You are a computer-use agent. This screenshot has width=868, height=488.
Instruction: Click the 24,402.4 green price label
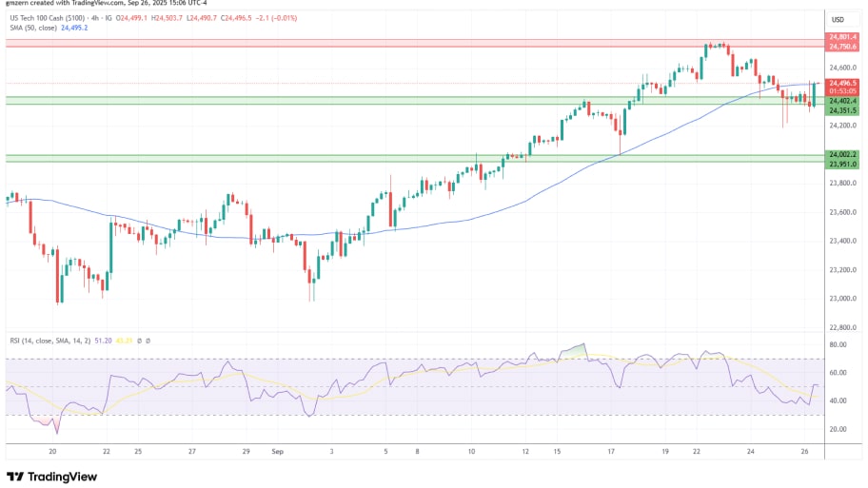coord(843,101)
